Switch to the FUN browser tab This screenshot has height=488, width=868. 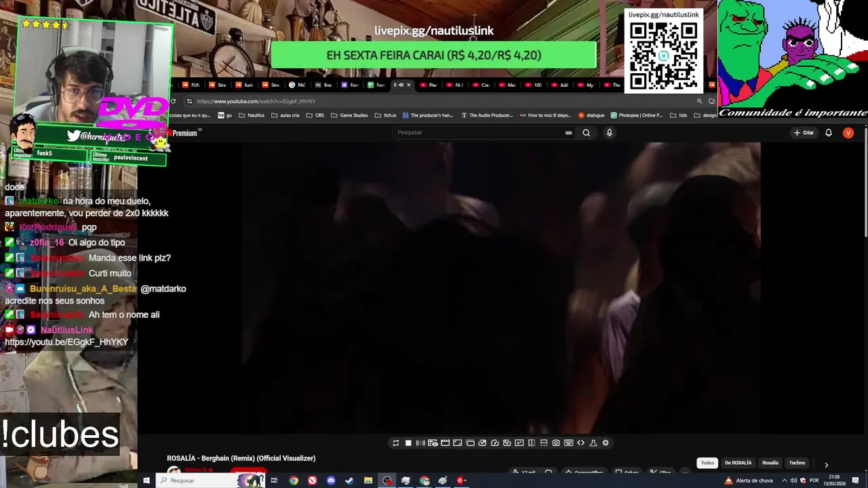[191, 85]
